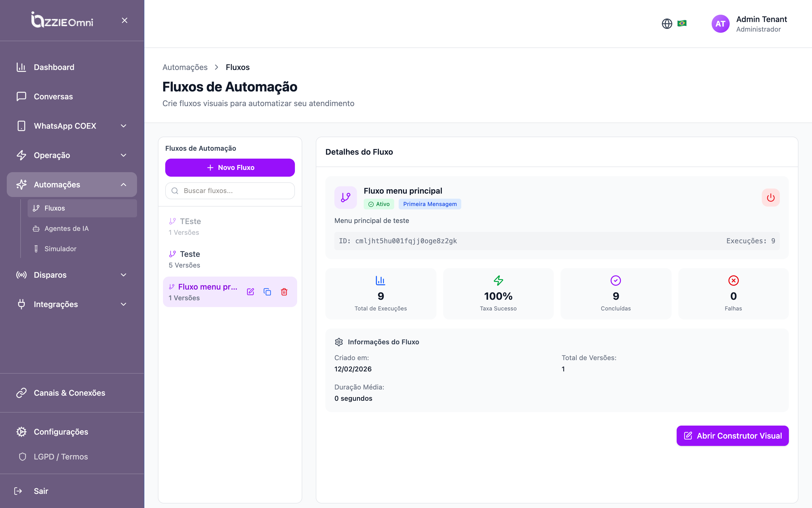812x508 pixels.
Task: Open Agentes de IA submenu
Action: pyautogui.click(x=82, y=229)
